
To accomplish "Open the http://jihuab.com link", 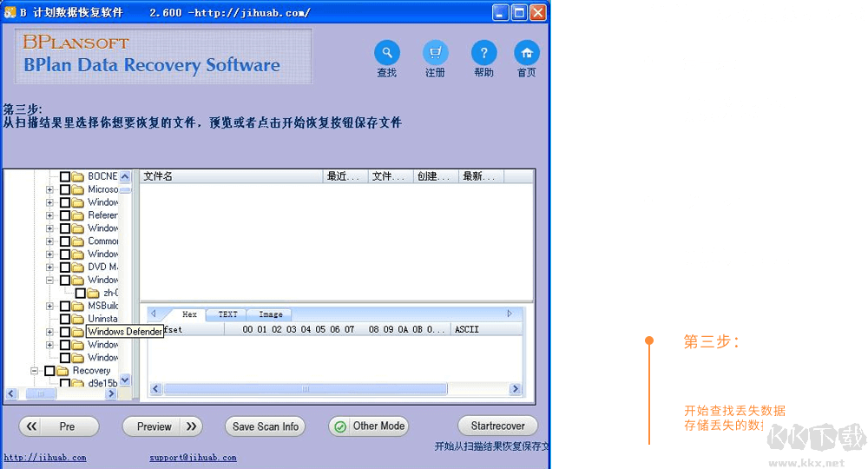I will 45,458.
